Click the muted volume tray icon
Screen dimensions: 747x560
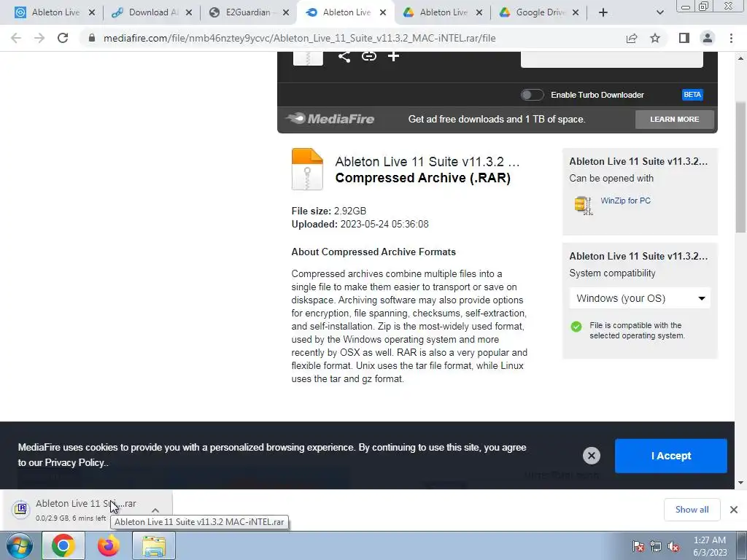tap(673, 546)
